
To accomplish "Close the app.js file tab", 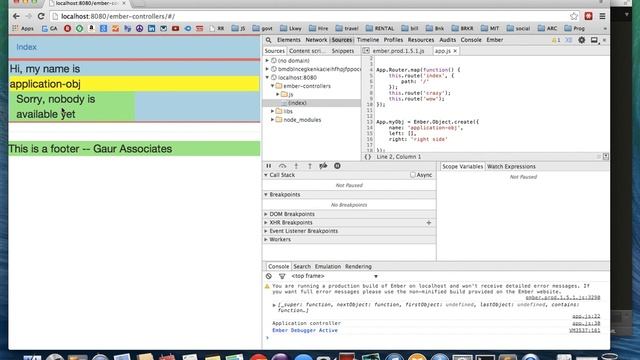I will pos(455,51).
